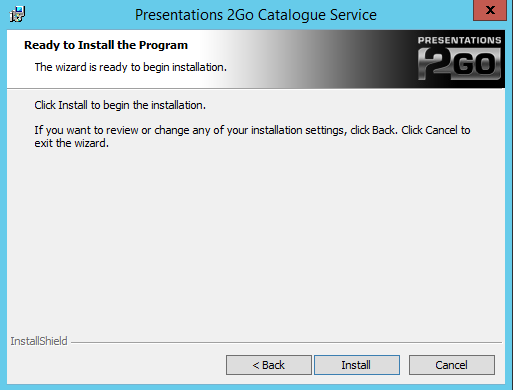Click the empty gray dialog body area
Image resolution: width=513 pixels, height=390 pixels.
(x=256, y=240)
